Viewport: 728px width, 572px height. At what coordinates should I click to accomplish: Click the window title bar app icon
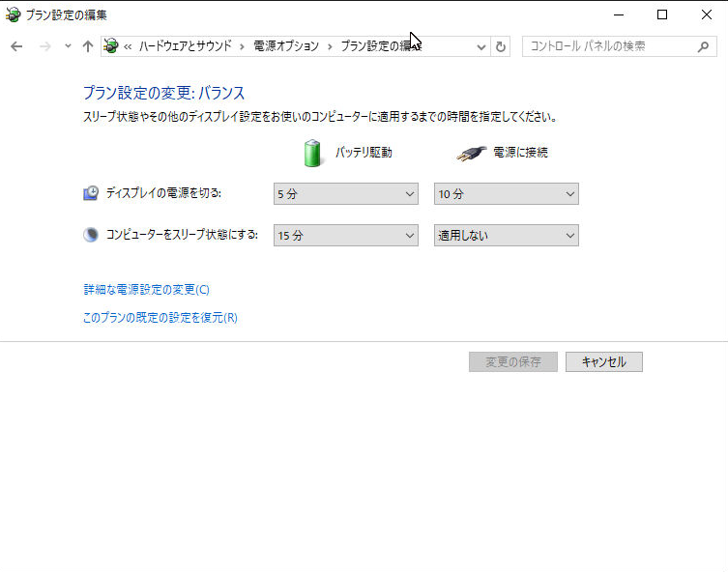pyautogui.click(x=13, y=14)
